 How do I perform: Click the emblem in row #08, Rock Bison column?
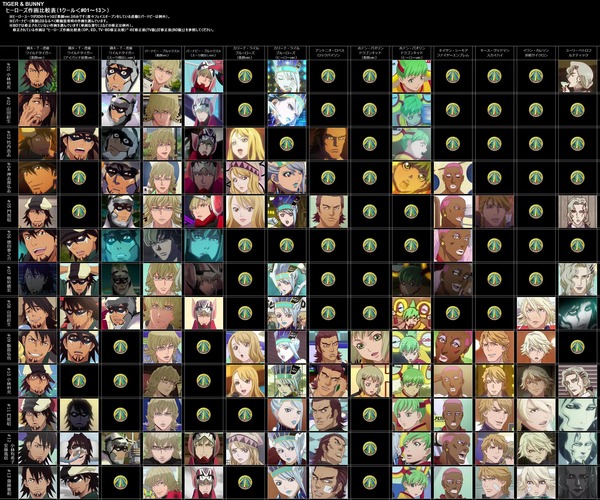point(328,313)
